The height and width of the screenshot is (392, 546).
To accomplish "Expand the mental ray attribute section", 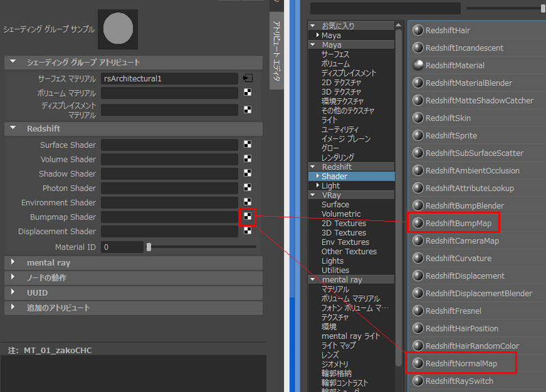I will [x=13, y=262].
